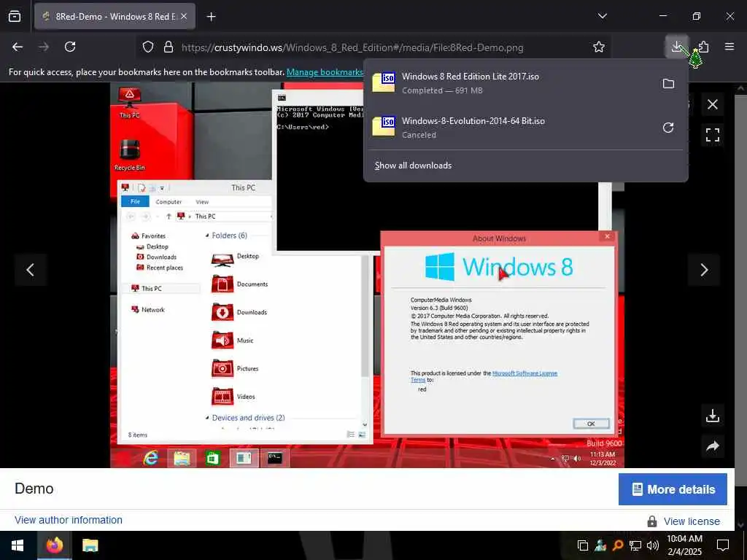Open Windows 8 Red Edition Lite 2017.iso entry
The width and height of the screenshot is (747, 560).
tap(510, 83)
